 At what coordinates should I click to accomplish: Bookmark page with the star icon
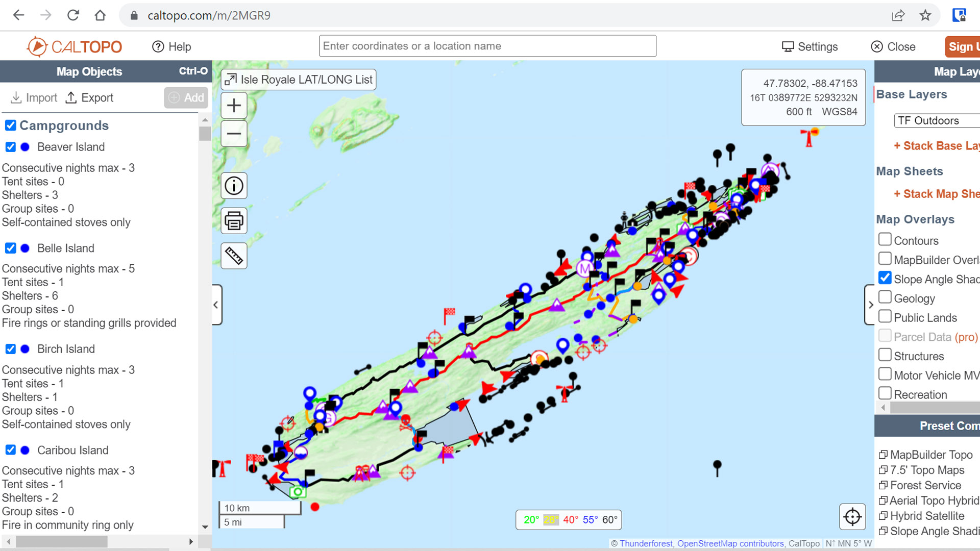(x=925, y=15)
